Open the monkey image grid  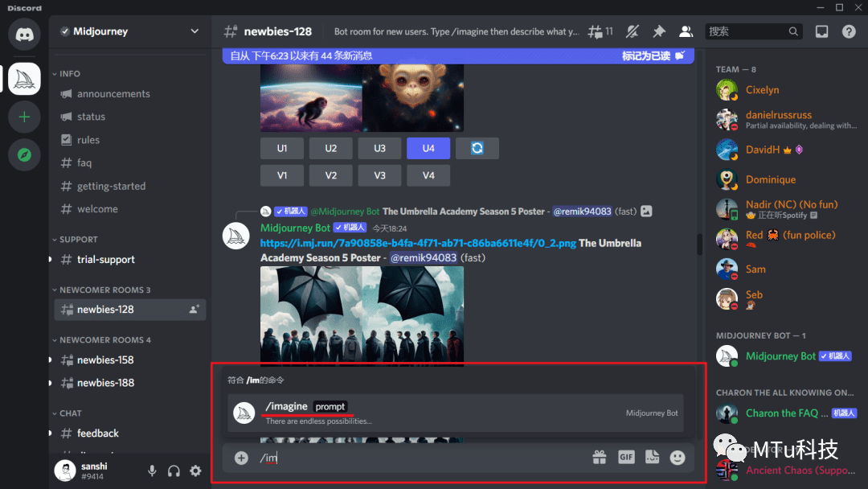362,97
